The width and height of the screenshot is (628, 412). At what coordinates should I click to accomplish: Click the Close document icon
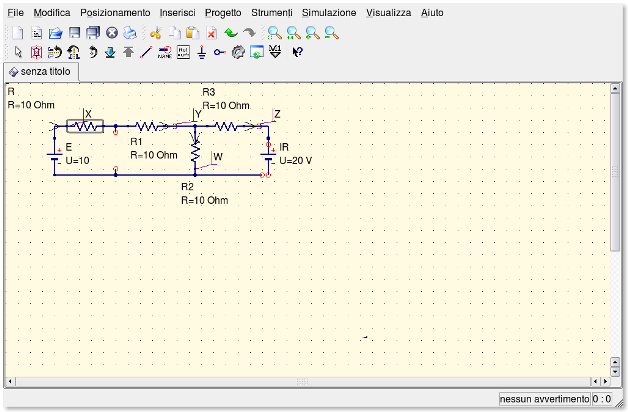point(112,33)
